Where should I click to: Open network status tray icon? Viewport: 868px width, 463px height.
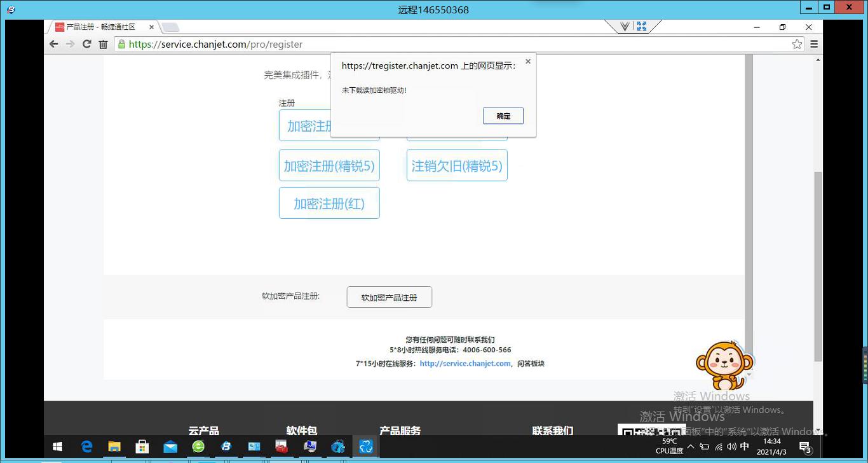(719, 446)
